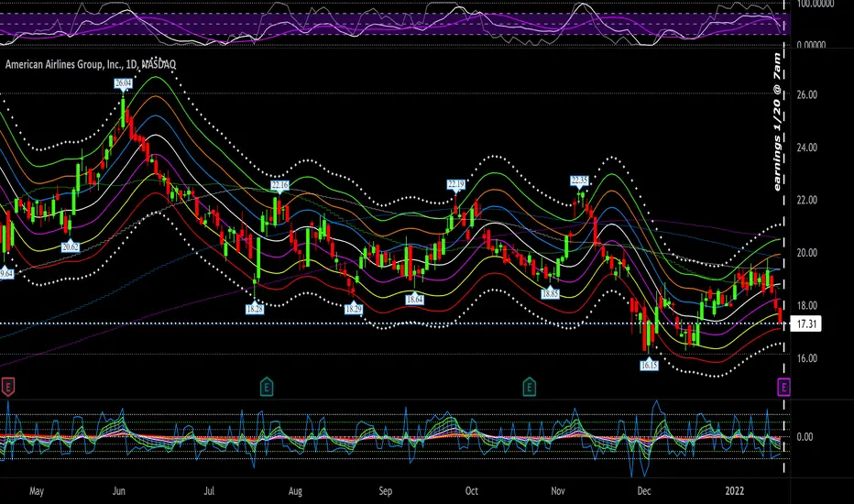This screenshot has width=854, height=504.
Task: Click the Dec label on time axis
Action: (644, 491)
